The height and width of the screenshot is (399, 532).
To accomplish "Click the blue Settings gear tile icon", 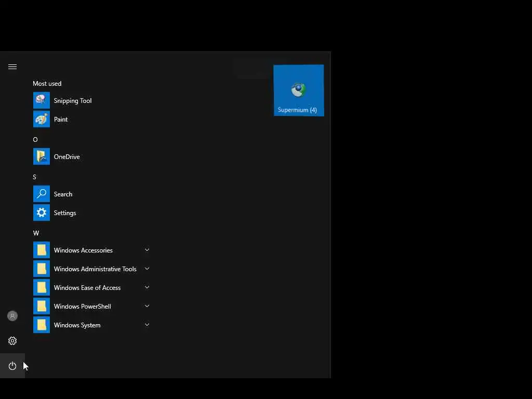I will (42, 212).
